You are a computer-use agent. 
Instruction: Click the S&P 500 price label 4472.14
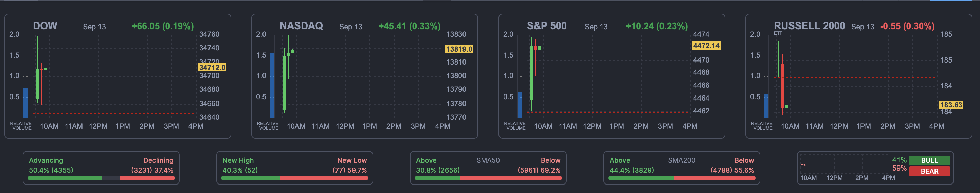tap(706, 46)
